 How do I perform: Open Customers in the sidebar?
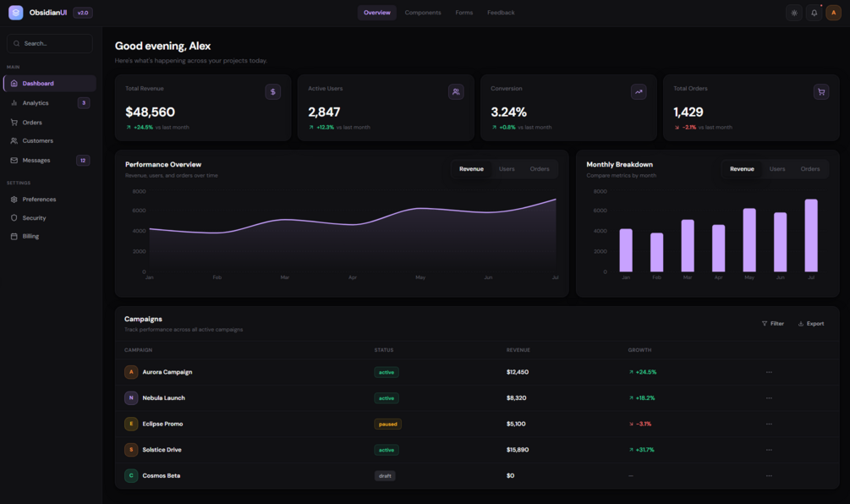50,141
